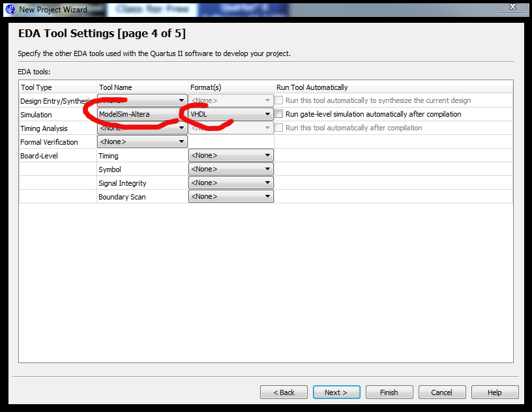This screenshot has width=532, height=412.
Task: Enable run gate-level simulation automatically checkbox
Action: point(279,114)
